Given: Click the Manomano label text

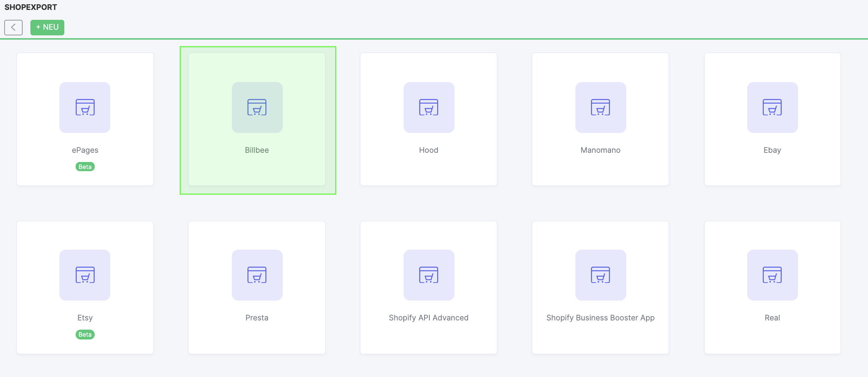Looking at the screenshot, I should [600, 150].
